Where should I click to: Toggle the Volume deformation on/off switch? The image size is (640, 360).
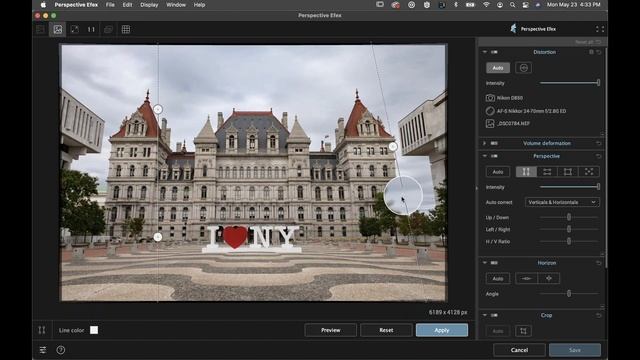tap(494, 143)
